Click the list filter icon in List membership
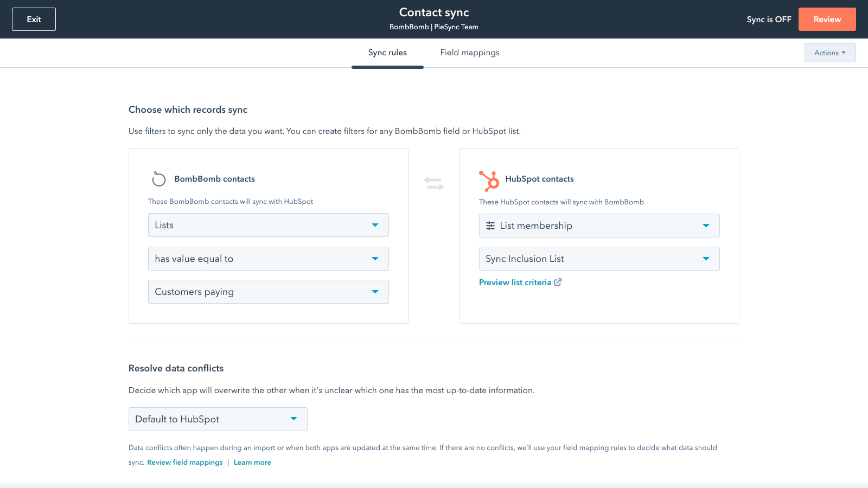The width and height of the screenshot is (868, 488). click(490, 225)
